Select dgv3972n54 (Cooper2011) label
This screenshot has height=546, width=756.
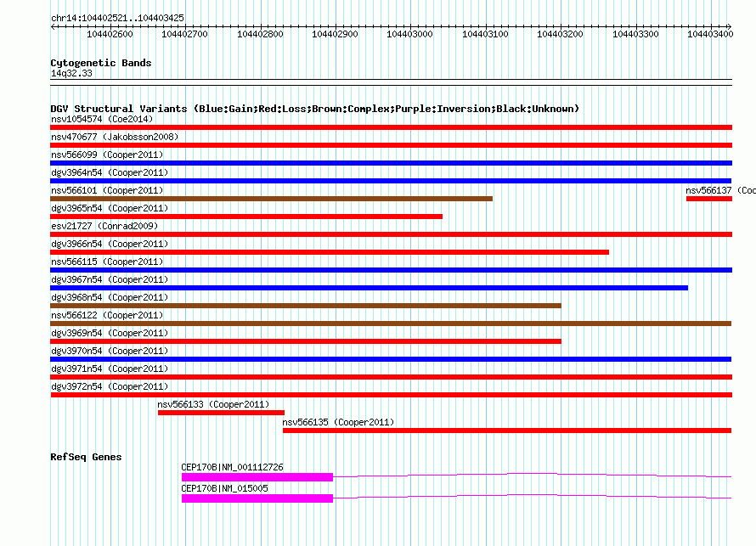point(110,386)
